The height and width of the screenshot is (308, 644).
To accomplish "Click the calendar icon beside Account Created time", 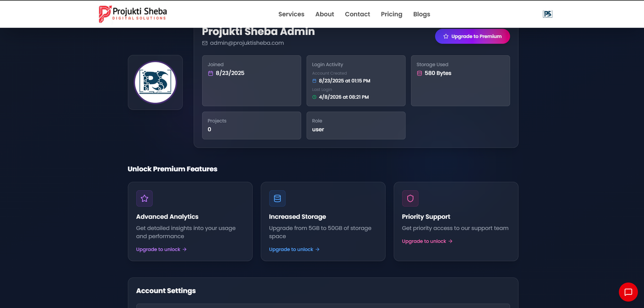I will 314,81.
